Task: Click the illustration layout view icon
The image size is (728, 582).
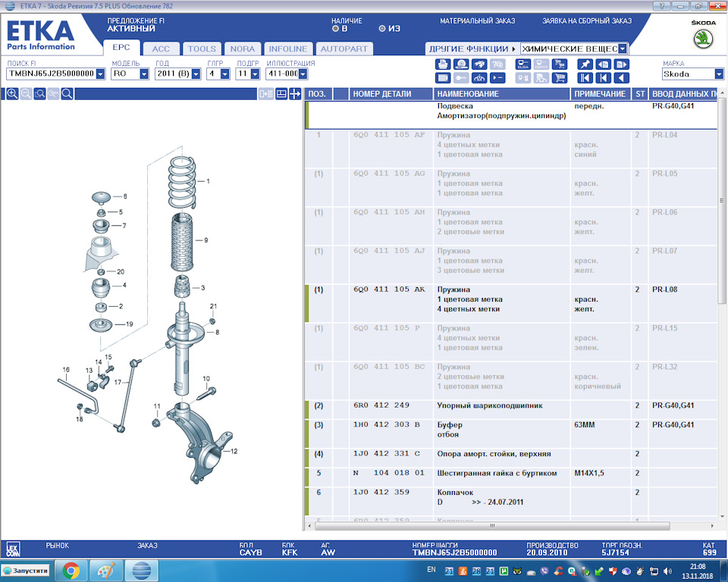Action: (x=281, y=94)
